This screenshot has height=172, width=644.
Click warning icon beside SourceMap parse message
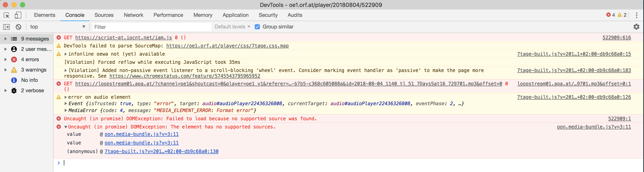pyautogui.click(x=59, y=46)
